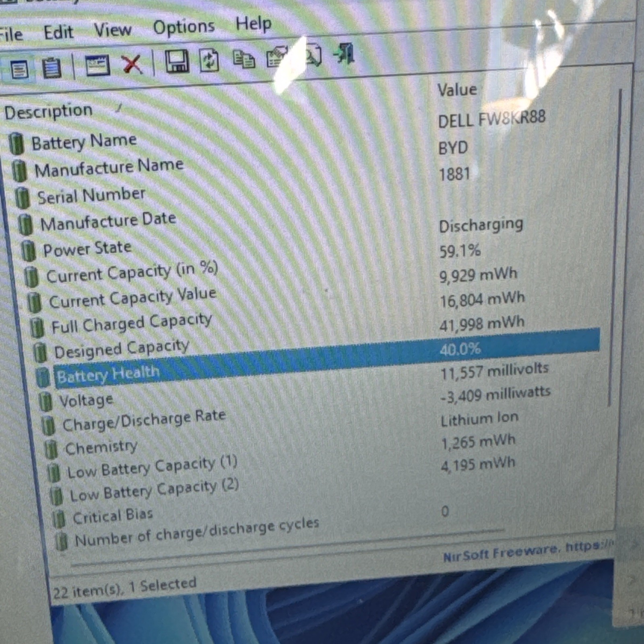Click the 59.1% value
Screen dimensions: 644x644
(x=460, y=251)
